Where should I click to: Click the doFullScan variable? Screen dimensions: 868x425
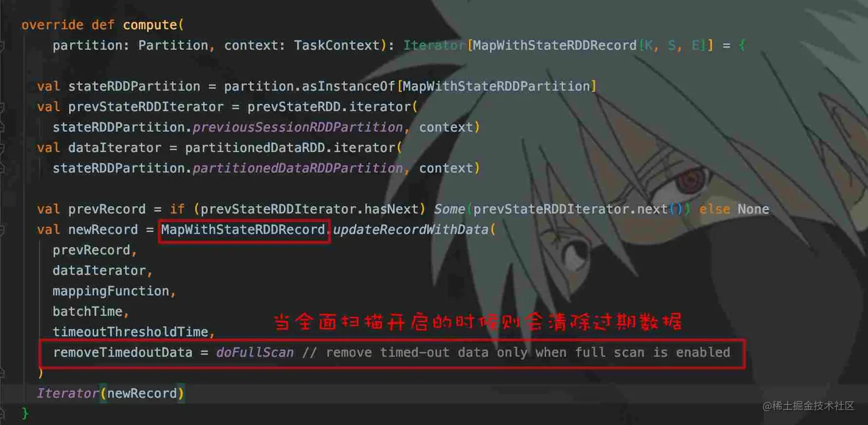pos(255,352)
